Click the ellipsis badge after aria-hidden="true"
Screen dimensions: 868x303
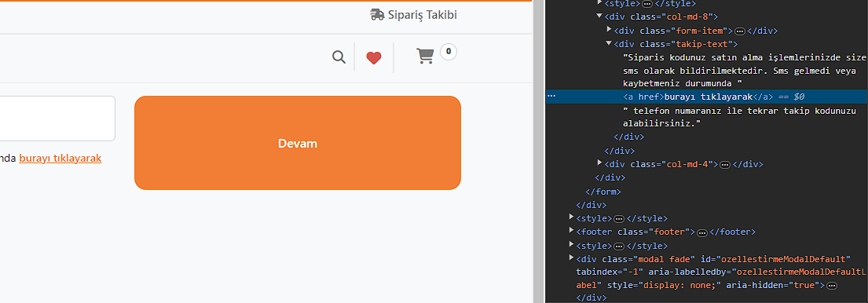pos(831,286)
